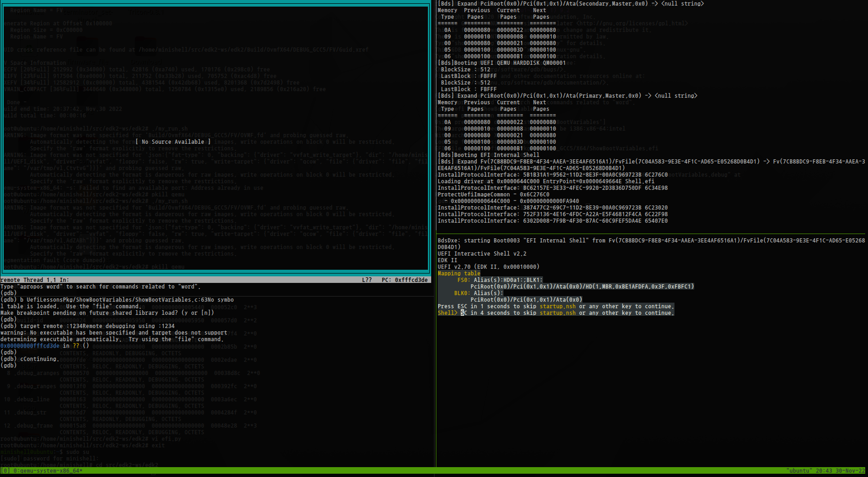
Task: Click the "remote Thread 1.1" gdb status line
Action: (34, 280)
